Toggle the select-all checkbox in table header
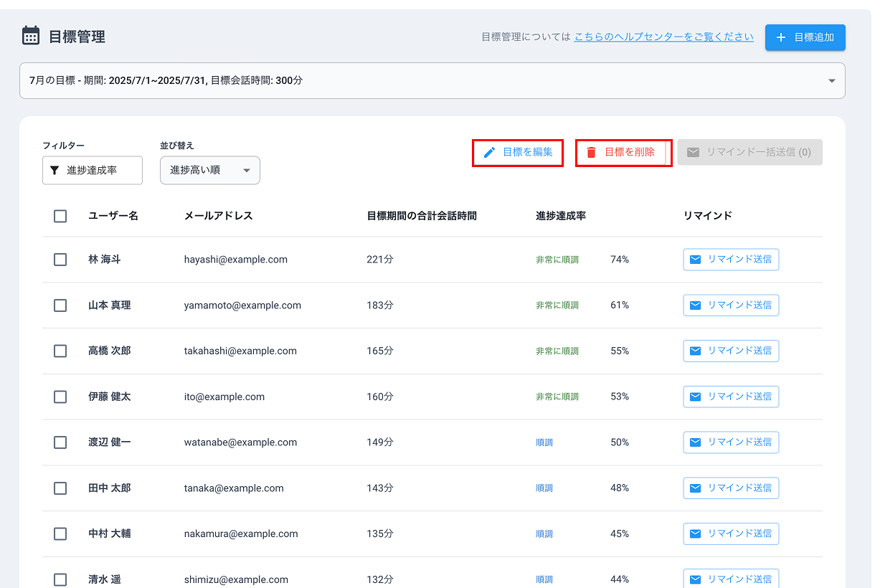The image size is (875, 588). pos(60,216)
